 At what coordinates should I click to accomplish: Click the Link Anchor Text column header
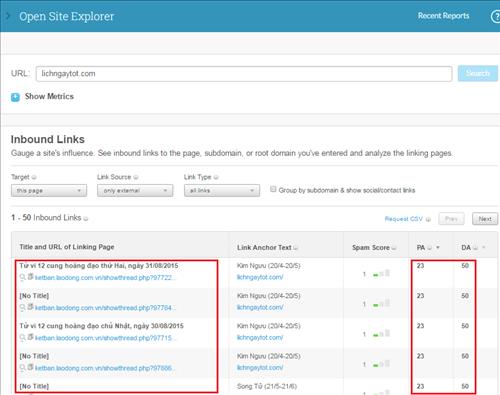tap(264, 248)
